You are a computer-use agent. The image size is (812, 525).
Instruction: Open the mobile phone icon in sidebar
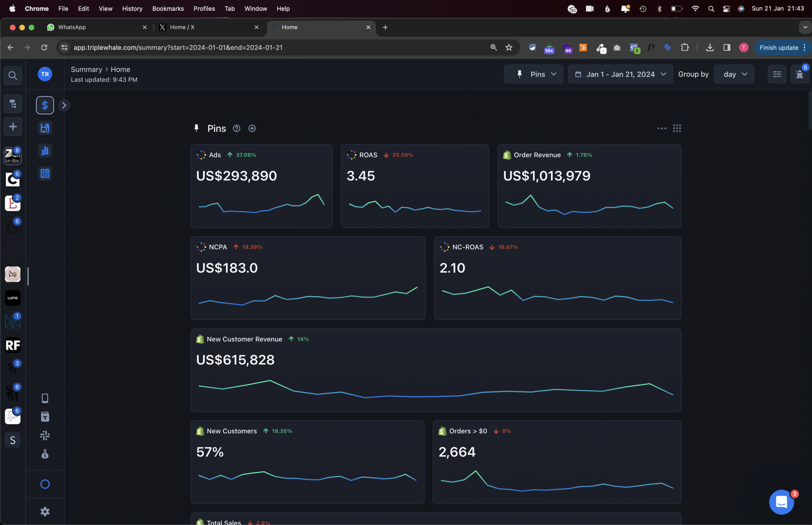pyautogui.click(x=45, y=398)
